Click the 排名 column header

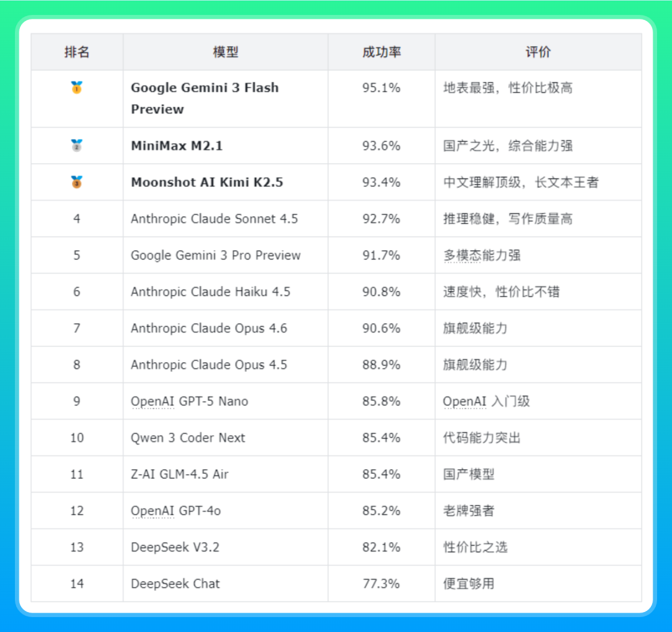click(77, 52)
